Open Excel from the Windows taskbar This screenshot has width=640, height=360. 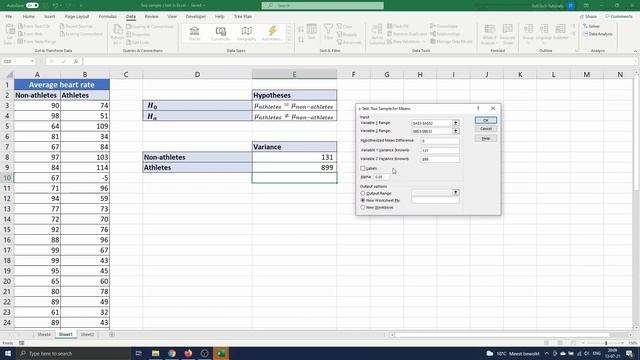tap(221, 353)
